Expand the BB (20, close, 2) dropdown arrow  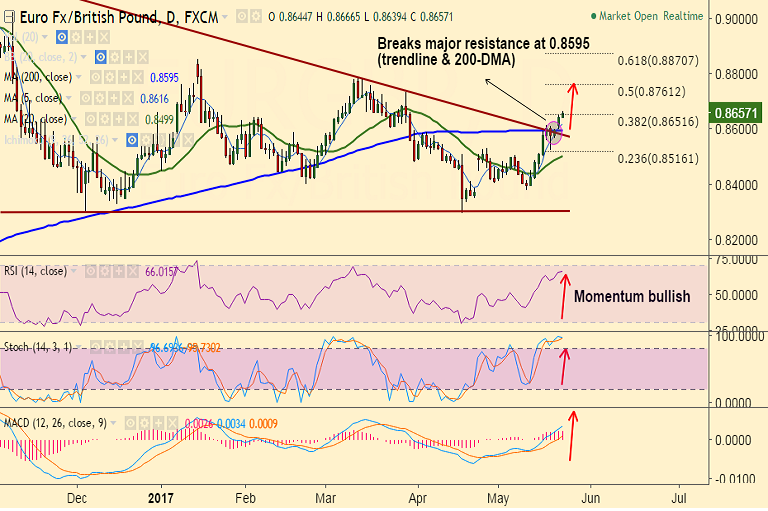pyautogui.click(x=84, y=57)
